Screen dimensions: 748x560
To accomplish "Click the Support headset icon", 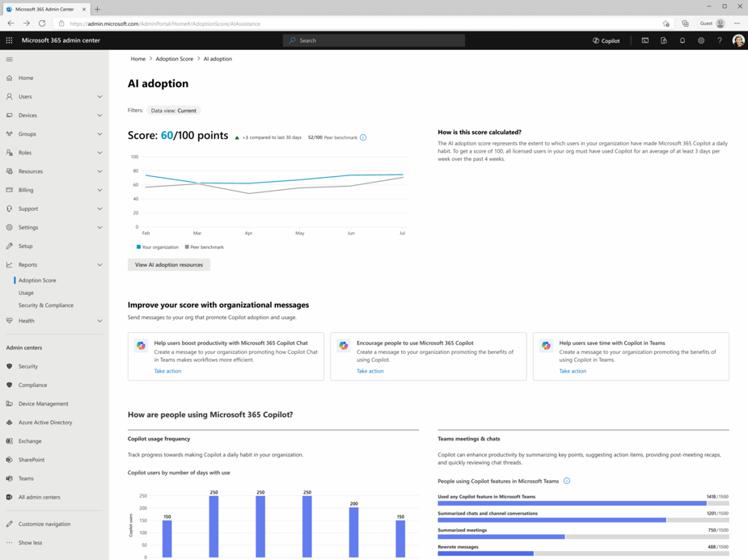I will click(x=9, y=208).
